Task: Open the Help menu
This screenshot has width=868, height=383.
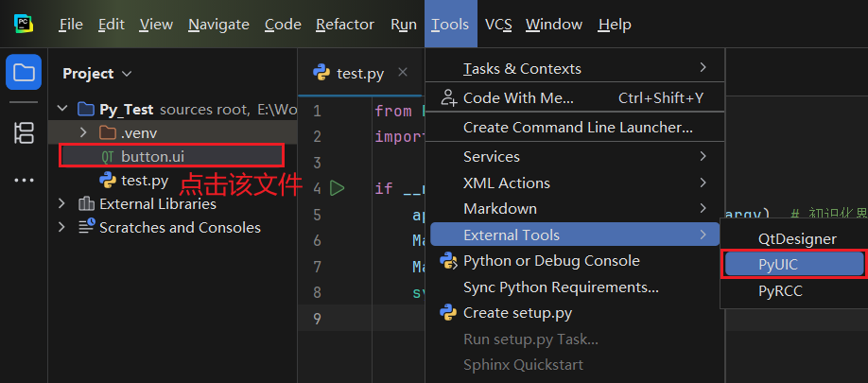Action: pos(615,25)
